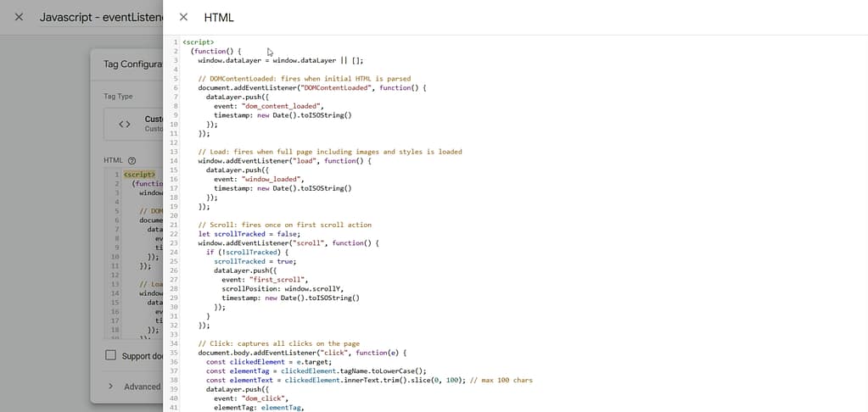Viewport: 868px width, 412px height.
Task: Click the "first_scroll" event string
Action: pyautogui.click(x=283, y=280)
